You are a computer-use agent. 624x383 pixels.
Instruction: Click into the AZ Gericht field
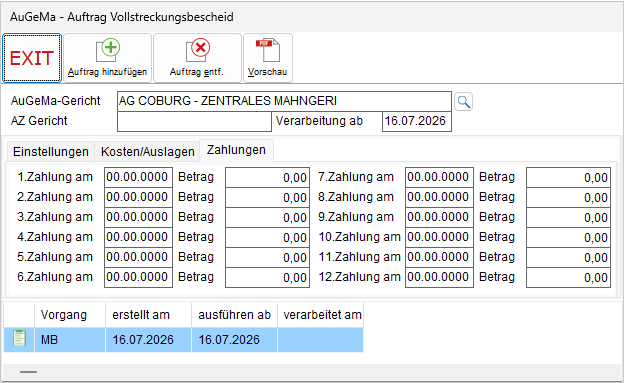point(194,121)
